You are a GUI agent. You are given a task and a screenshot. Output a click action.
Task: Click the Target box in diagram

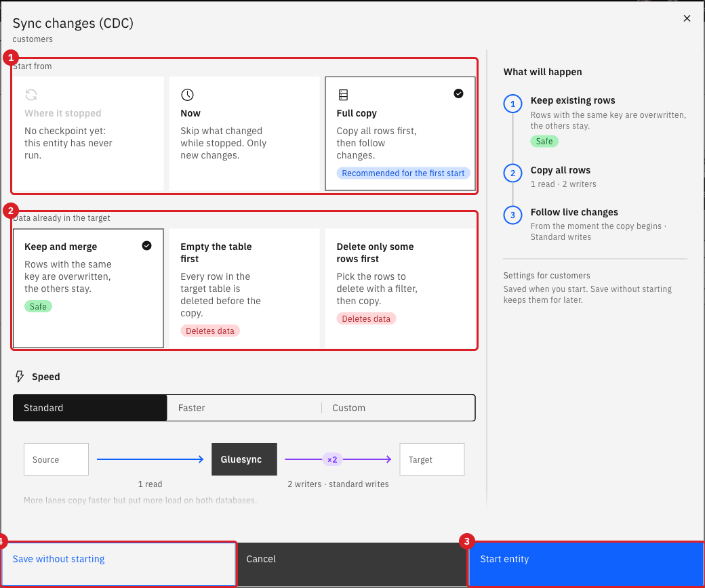coord(432,459)
